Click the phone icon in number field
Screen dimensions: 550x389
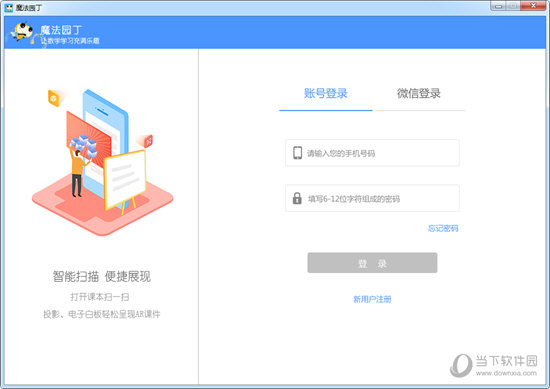point(297,153)
